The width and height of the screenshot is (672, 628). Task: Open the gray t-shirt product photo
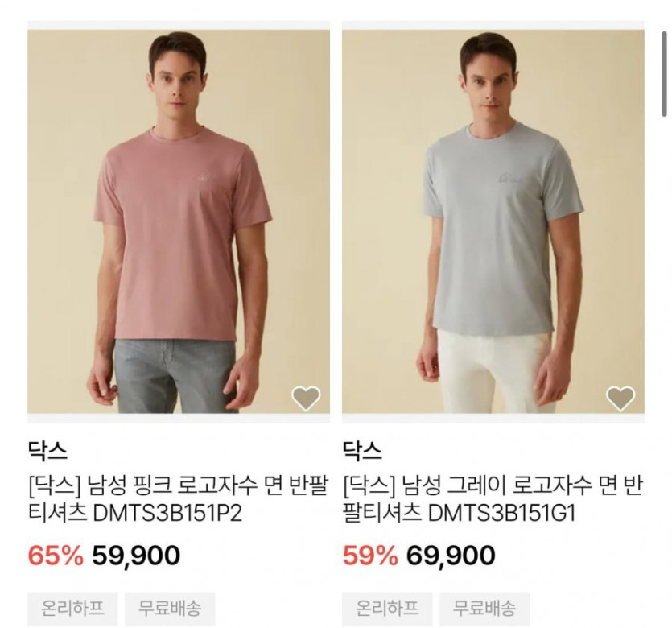[493, 221]
